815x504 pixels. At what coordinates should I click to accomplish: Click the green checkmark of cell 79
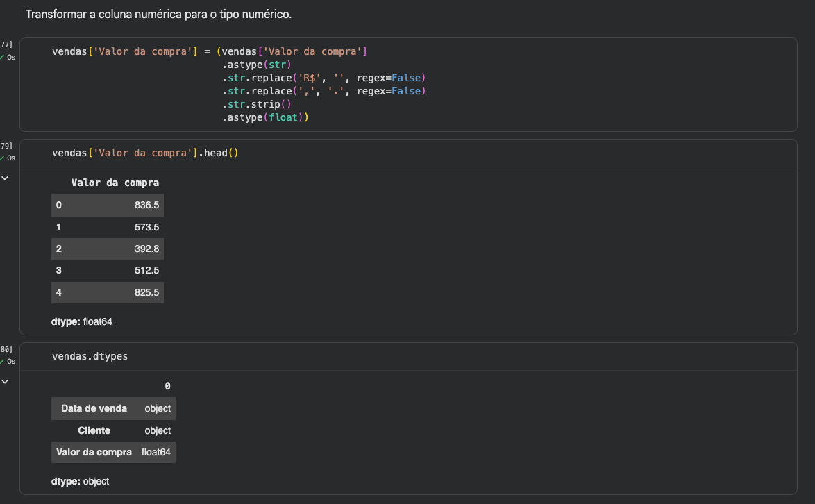(x=3, y=158)
